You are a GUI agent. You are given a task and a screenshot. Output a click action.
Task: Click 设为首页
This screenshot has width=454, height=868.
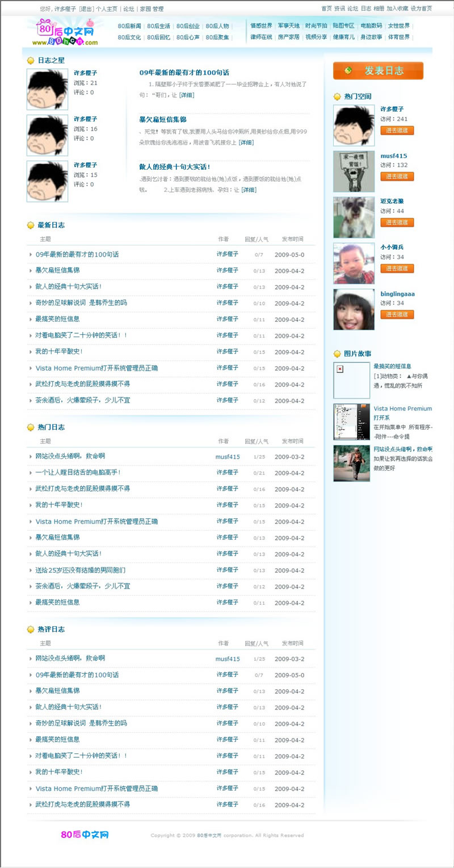click(421, 9)
